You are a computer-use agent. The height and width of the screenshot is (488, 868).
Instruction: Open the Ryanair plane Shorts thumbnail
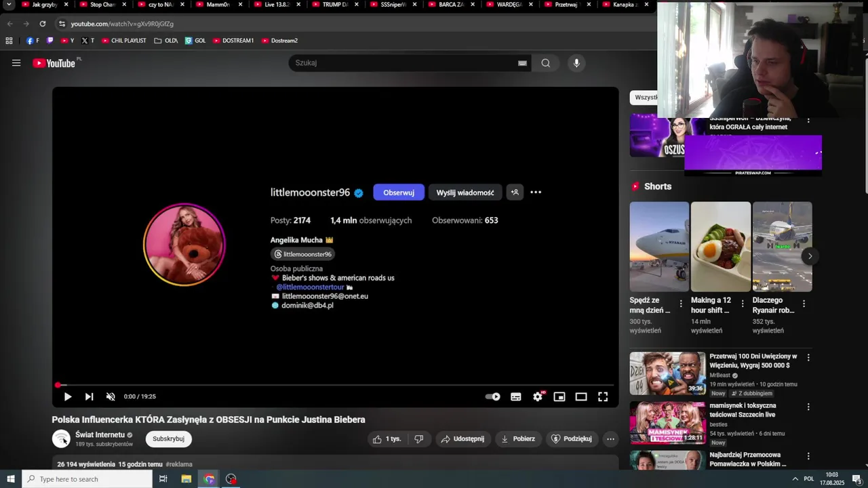coord(659,247)
